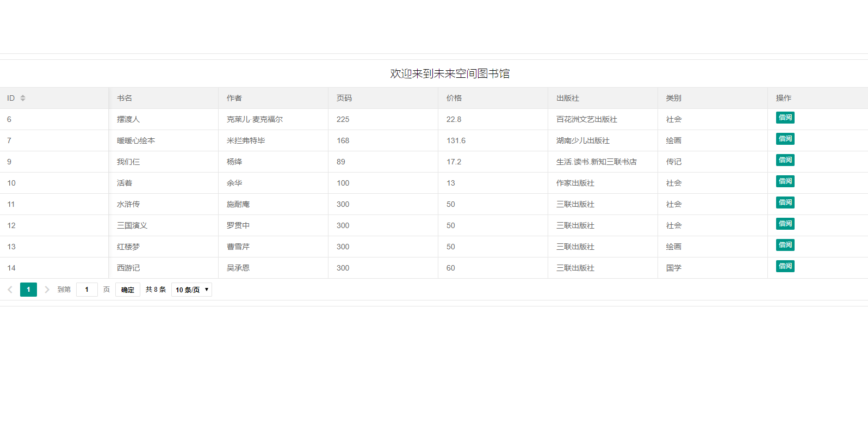
Task: Focus the go-to page number input
Action: pos(87,290)
